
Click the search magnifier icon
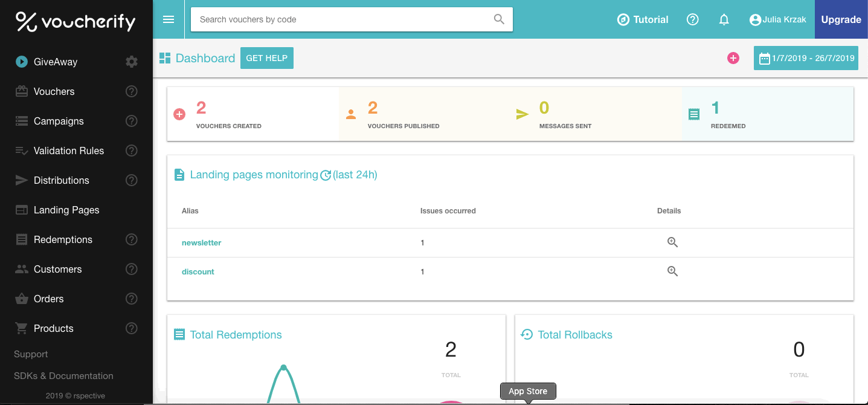499,19
